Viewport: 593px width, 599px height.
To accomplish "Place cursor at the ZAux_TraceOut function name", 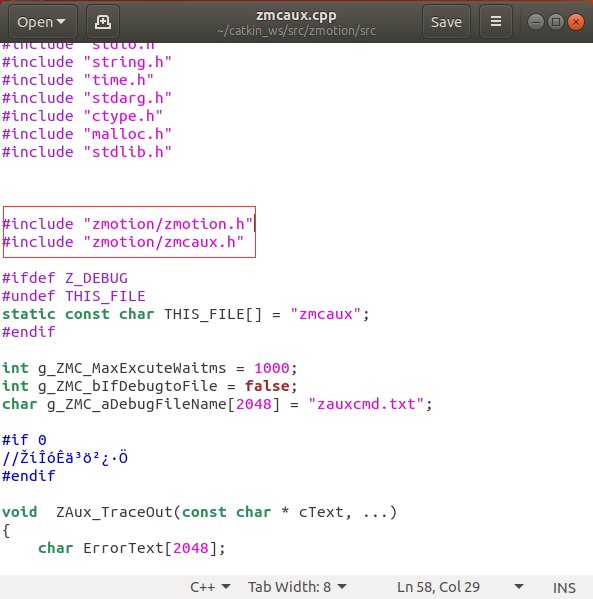I will [x=114, y=512].
